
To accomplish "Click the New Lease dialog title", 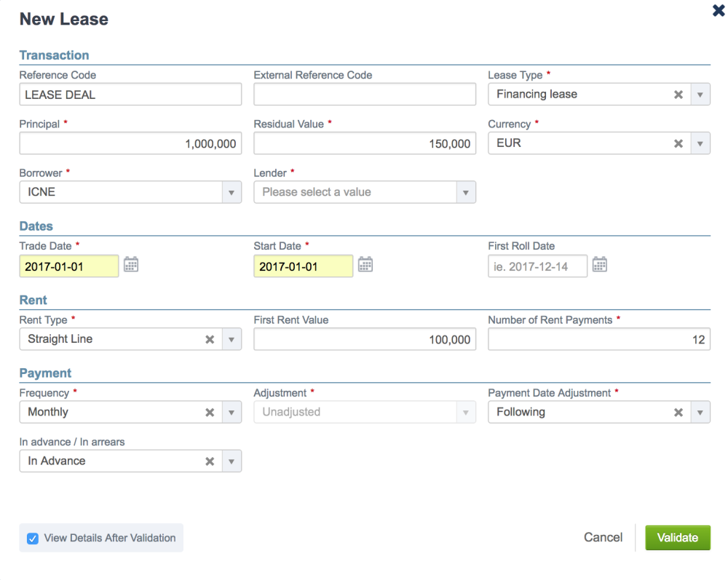I will [x=64, y=19].
